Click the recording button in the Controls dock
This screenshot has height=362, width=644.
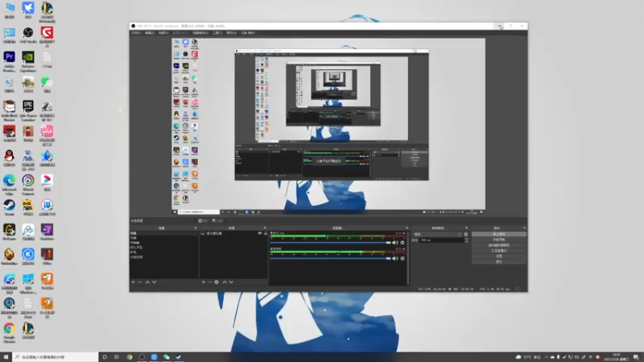coord(498,240)
